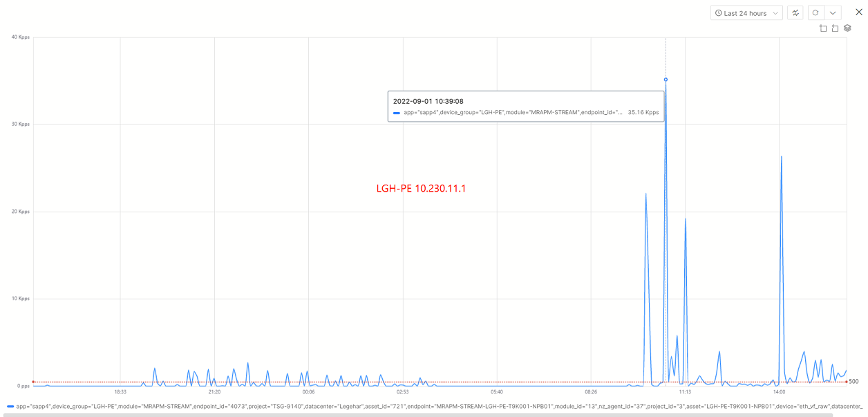Click the zoom reset icon
Viewport: 868px width, 417px height.
tap(835, 28)
